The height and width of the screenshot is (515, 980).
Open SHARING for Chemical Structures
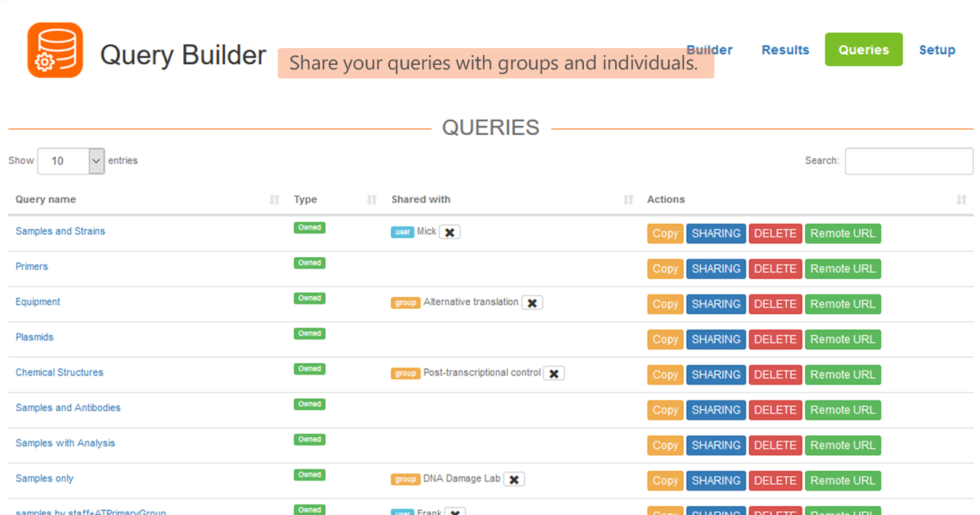(716, 375)
